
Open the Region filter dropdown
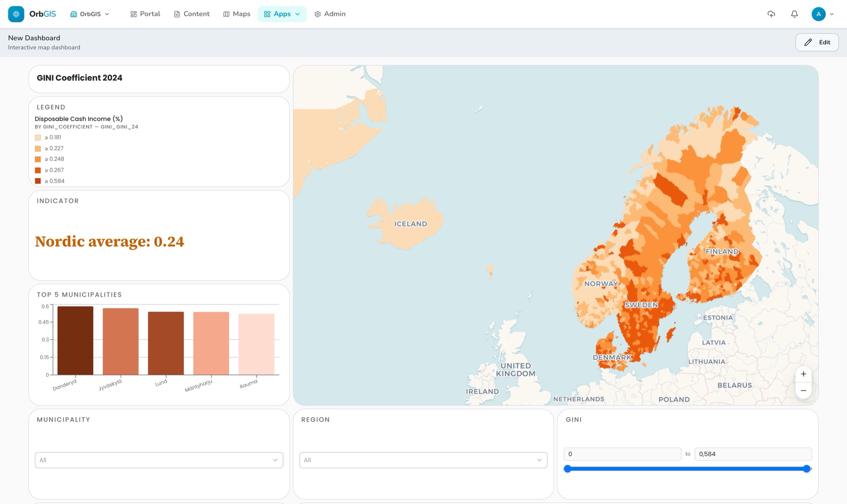click(x=423, y=460)
